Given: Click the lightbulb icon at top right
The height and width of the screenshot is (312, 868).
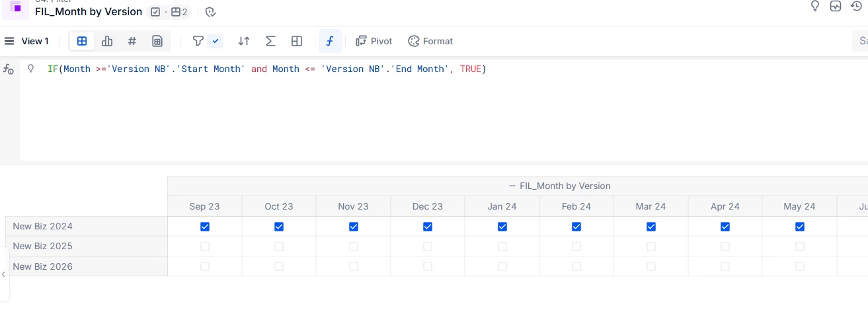Looking at the screenshot, I should (815, 6).
